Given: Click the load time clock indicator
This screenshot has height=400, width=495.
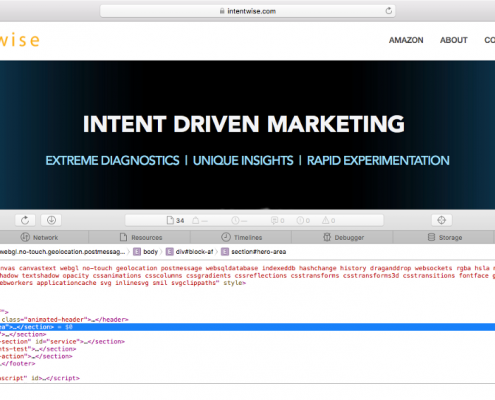Looking at the screenshot, I should click(x=239, y=220).
